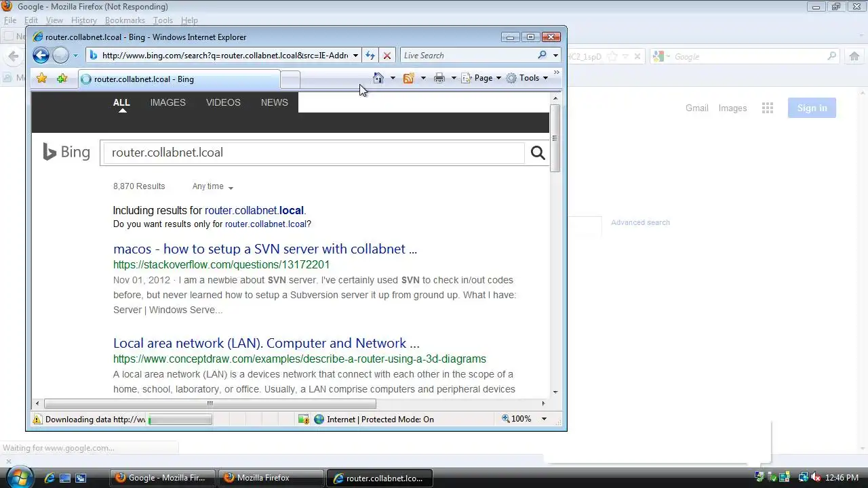Click the Internet Explorer address bar URL
Image resolution: width=868 pixels, height=488 pixels.
click(x=224, y=56)
